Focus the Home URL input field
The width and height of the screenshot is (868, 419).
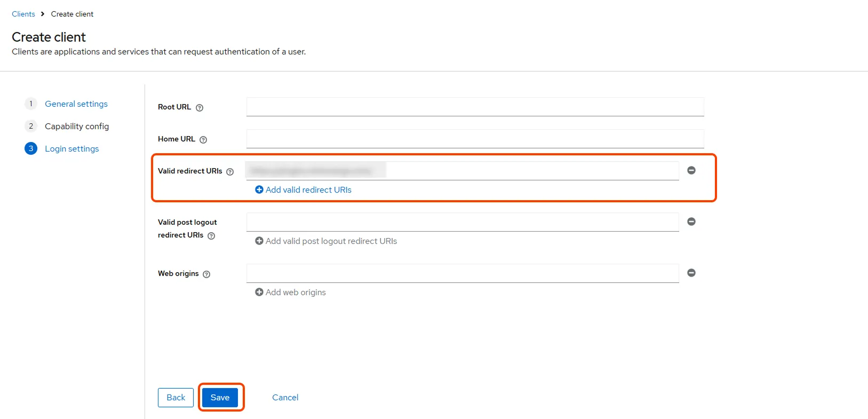point(475,139)
